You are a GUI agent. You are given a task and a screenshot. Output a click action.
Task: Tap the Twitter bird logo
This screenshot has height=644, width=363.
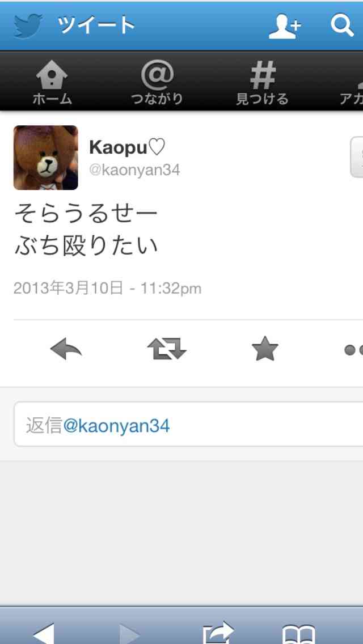pos(28,26)
